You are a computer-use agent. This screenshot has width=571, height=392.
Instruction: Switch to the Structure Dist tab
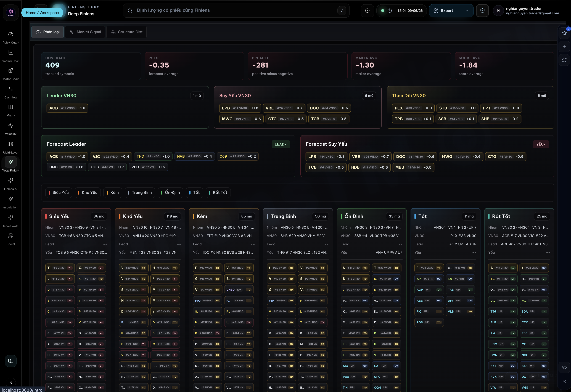(x=126, y=32)
